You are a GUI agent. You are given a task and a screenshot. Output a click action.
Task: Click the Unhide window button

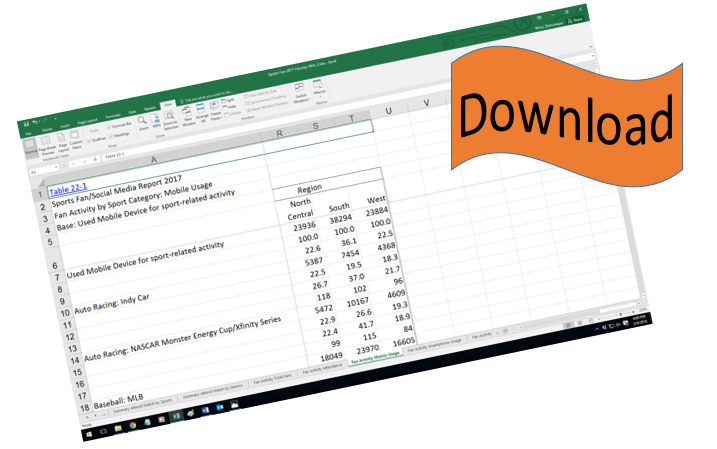click(231, 113)
